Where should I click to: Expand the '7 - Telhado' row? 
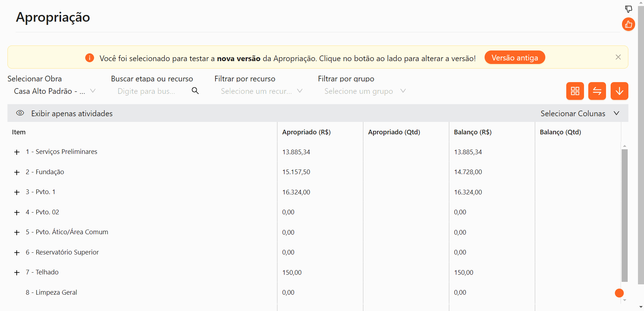coord(17,273)
